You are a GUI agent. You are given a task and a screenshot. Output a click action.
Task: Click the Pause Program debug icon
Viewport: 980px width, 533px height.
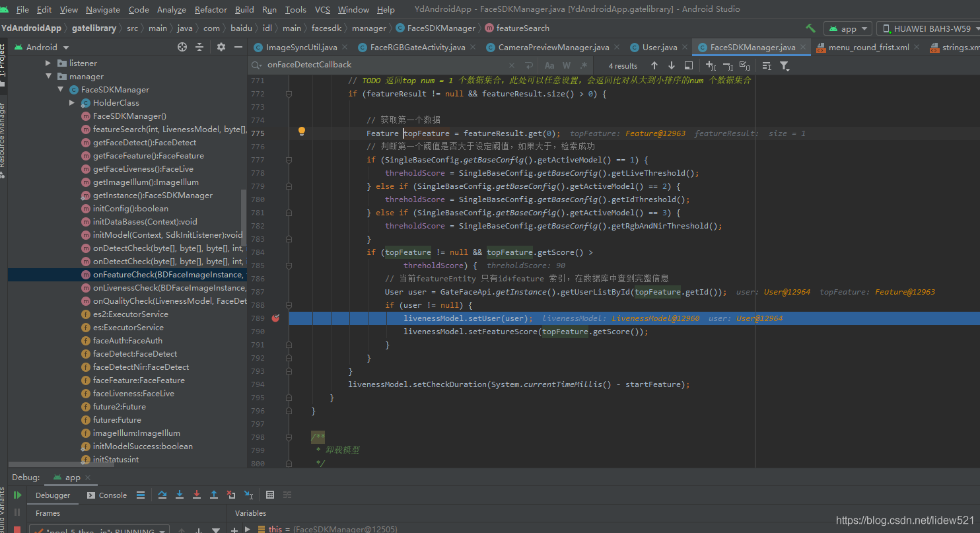pyautogui.click(x=18, y=513)
